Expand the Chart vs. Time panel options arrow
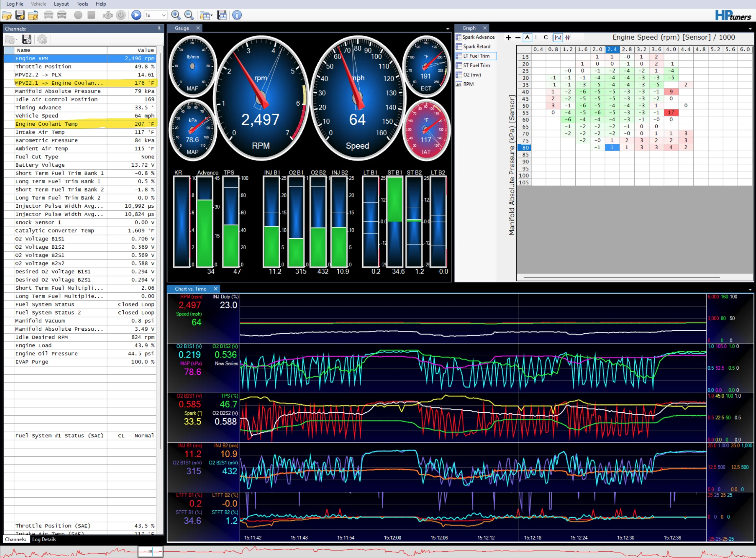Viewport: 756px width, 558px height. (750, 290)
